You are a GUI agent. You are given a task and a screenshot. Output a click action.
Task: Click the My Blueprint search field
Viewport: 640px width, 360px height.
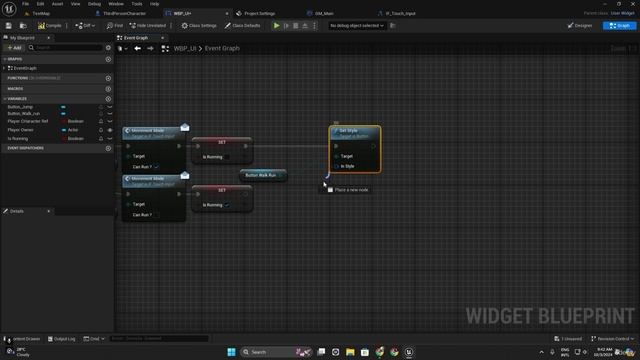(x=65, y=48)
